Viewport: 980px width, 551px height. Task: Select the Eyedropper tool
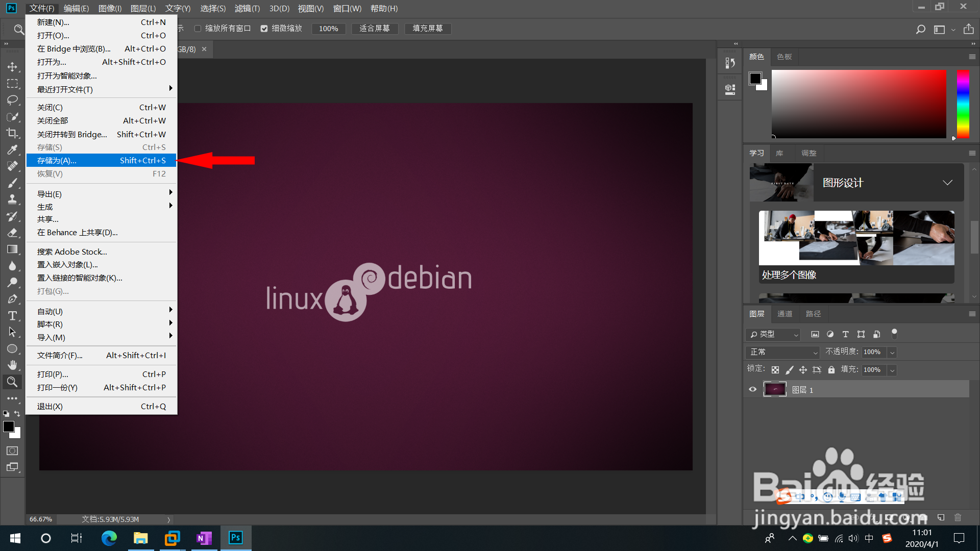[12, 150]
